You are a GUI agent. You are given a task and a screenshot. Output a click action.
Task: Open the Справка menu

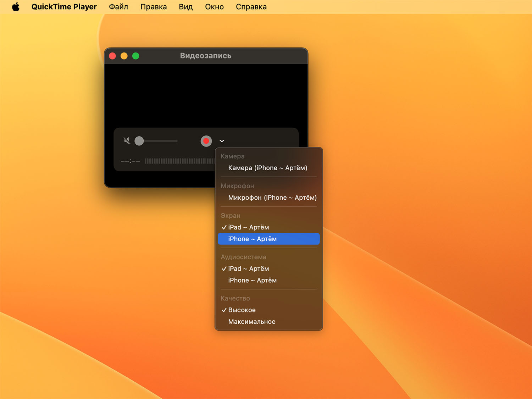tap(251, 7)
